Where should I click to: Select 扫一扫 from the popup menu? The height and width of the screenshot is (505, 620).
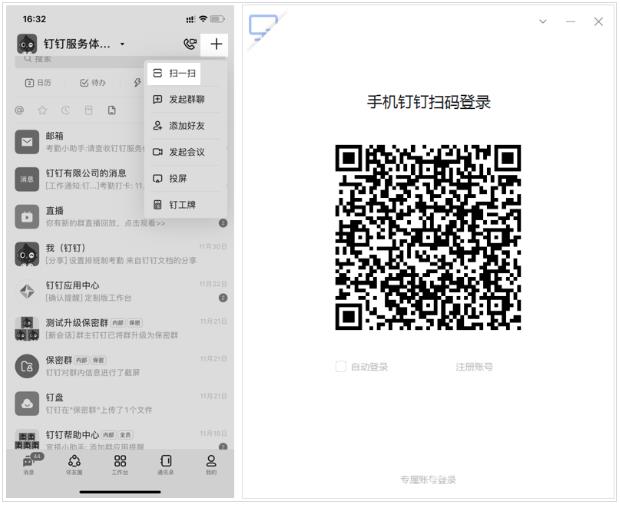[x=180, y=74]
